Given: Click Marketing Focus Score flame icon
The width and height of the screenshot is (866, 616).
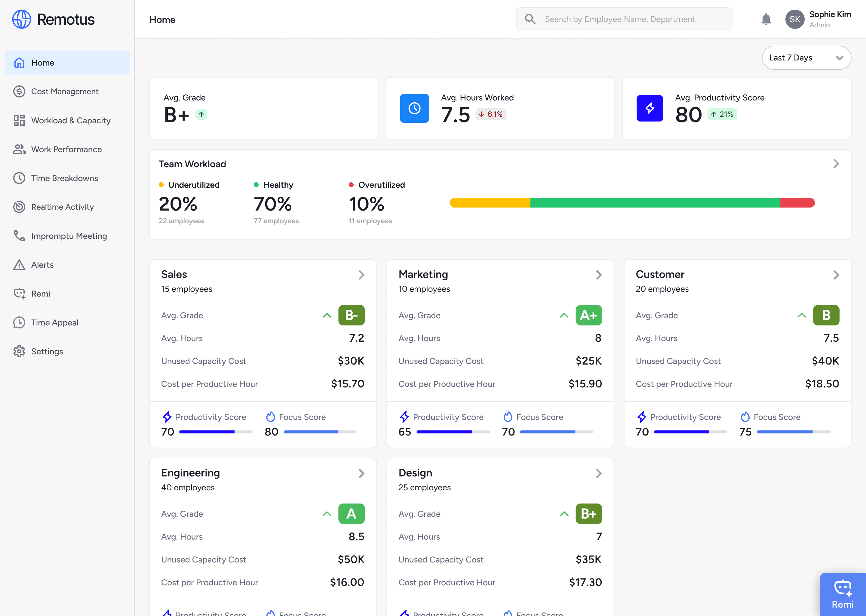Looking at the screenshot, I should pos(508,417).
